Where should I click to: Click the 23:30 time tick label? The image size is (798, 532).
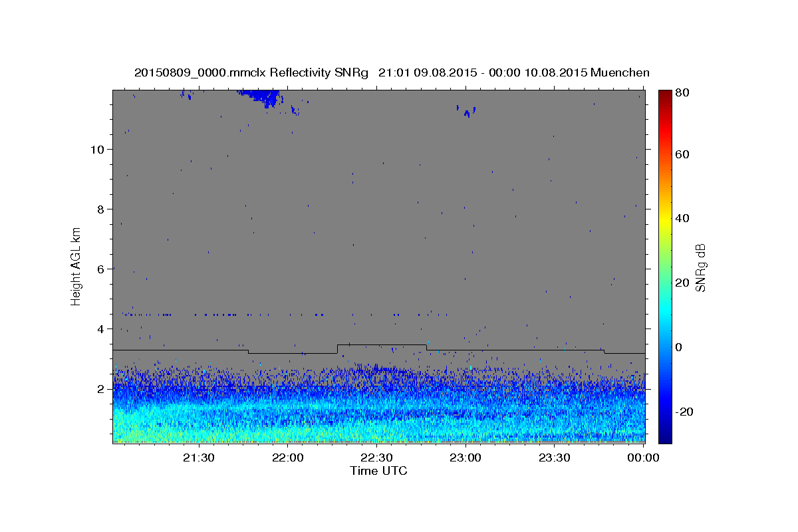point(554,458)
